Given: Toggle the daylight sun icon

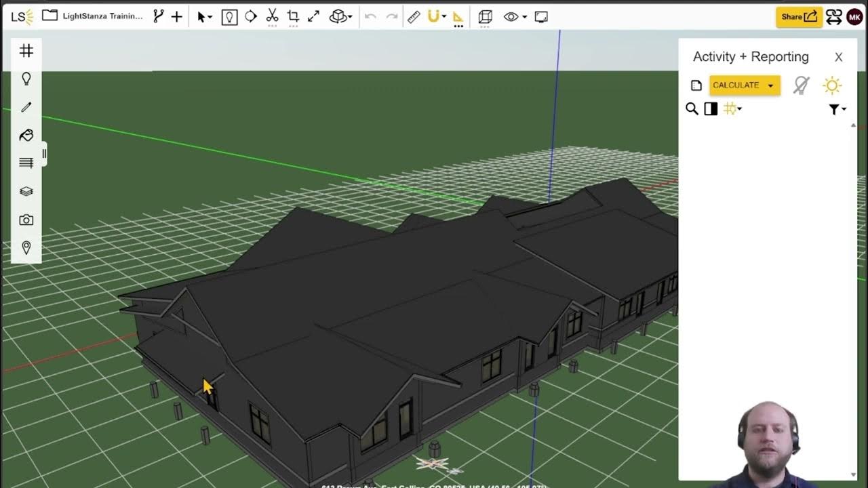Looking at the screenshot, I should tap(832, 85).
